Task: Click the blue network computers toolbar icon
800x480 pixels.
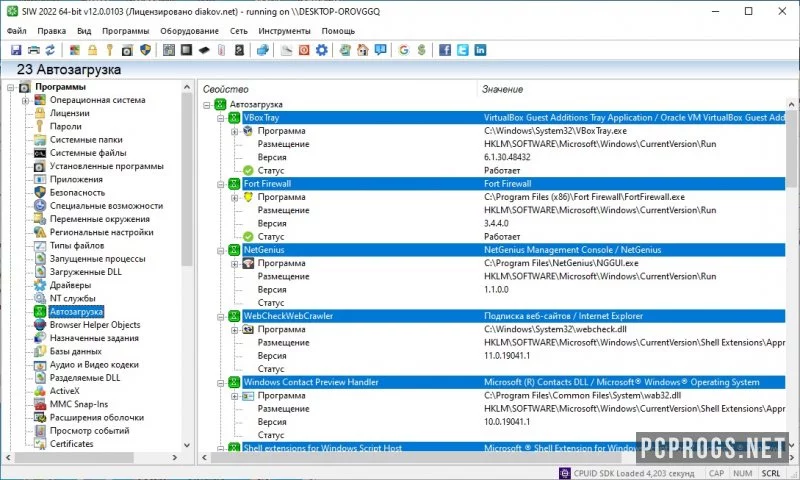Action: (x=263, y=50)
